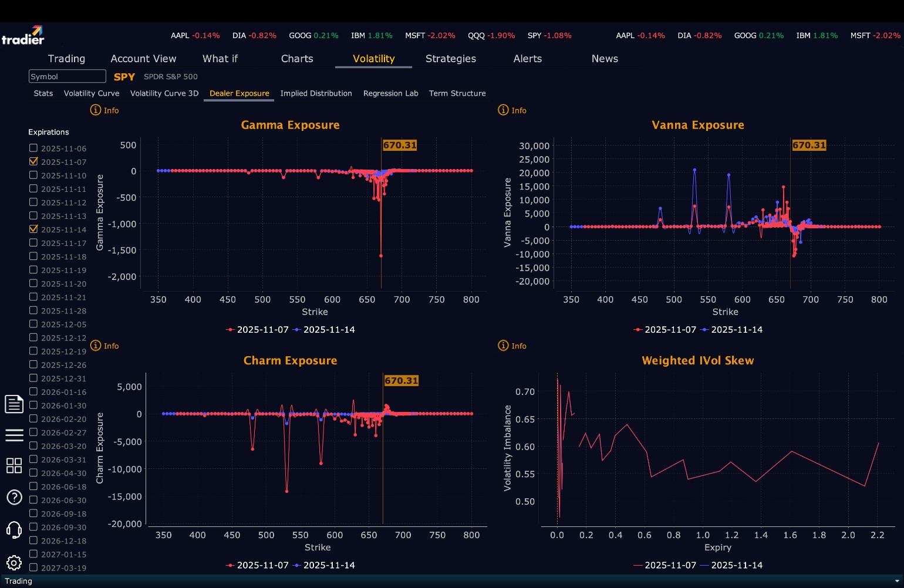Toggle 2025-11-07 series in Charm legend
Image resolution: width=904 pixels, height=588 pixels.
tap(257, 565)
